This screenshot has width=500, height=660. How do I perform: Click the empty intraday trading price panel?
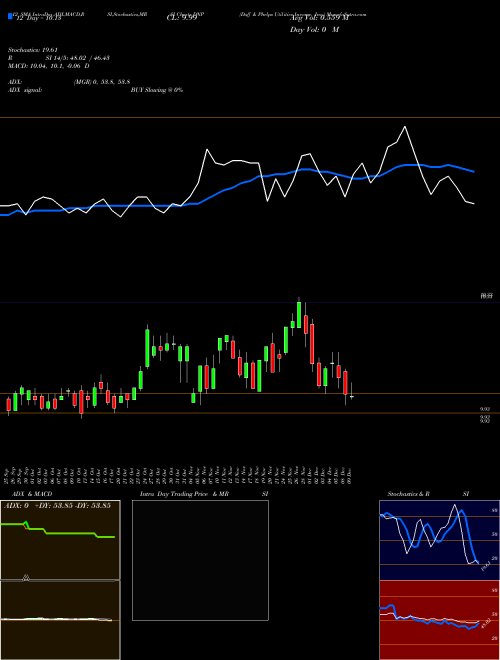[x=200, y=560]
